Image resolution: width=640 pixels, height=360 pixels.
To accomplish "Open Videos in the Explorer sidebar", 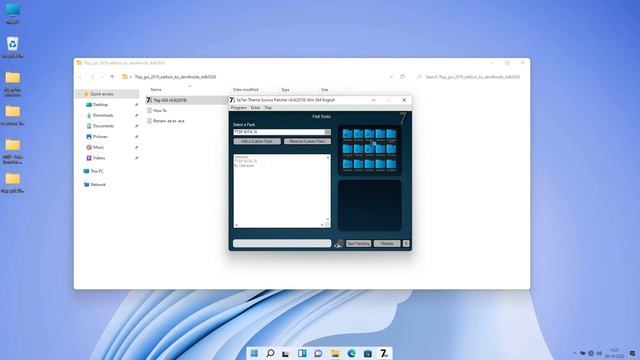I will (x=99, y=158).
